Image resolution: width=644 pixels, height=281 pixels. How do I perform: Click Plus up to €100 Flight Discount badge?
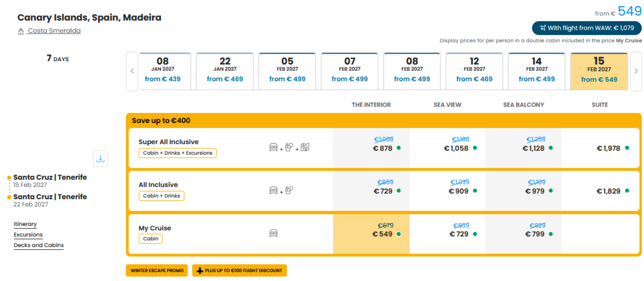[x=240, y=270]
